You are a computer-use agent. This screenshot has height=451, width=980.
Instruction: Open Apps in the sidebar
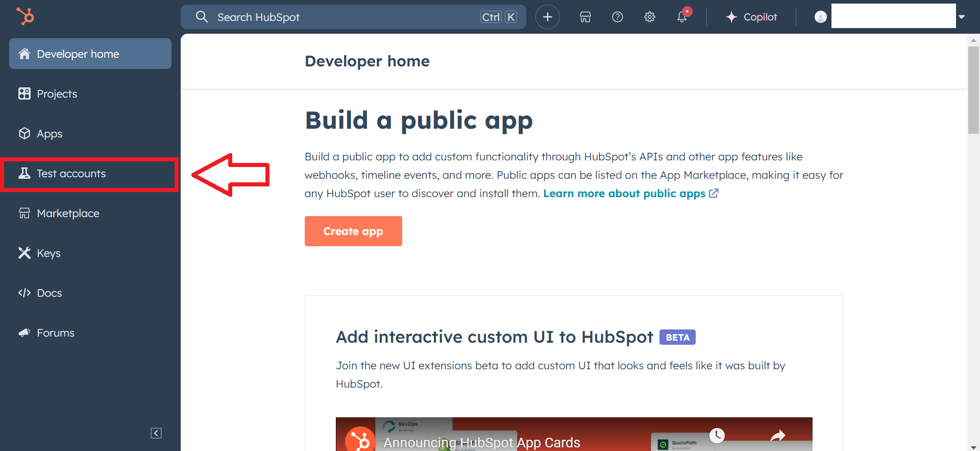click(x=90, y=133)
